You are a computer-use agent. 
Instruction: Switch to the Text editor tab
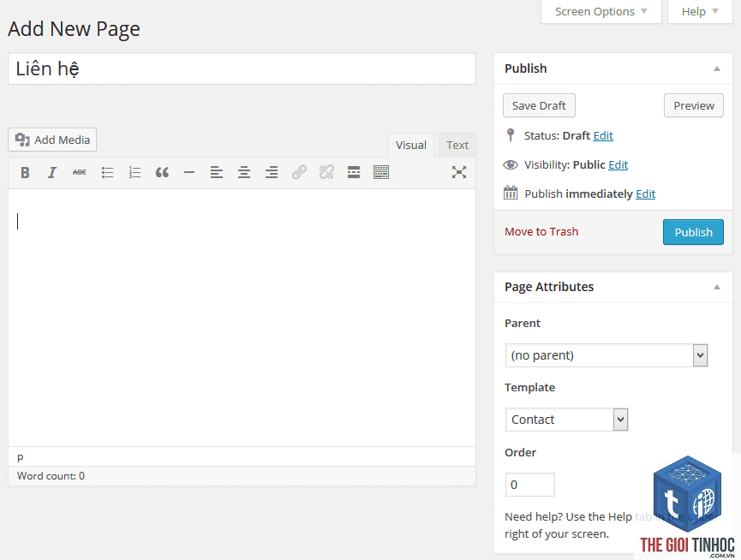457,145
